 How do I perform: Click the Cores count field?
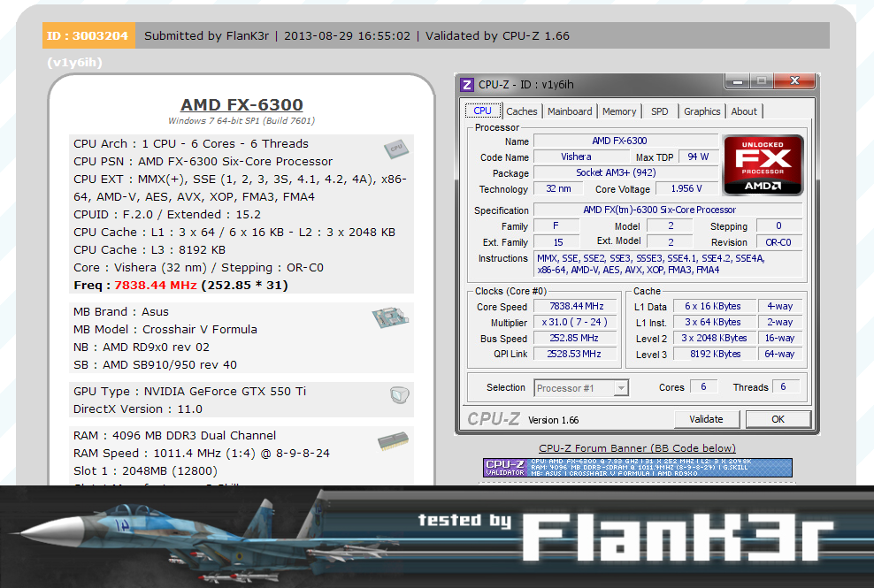tap(704, 386)
